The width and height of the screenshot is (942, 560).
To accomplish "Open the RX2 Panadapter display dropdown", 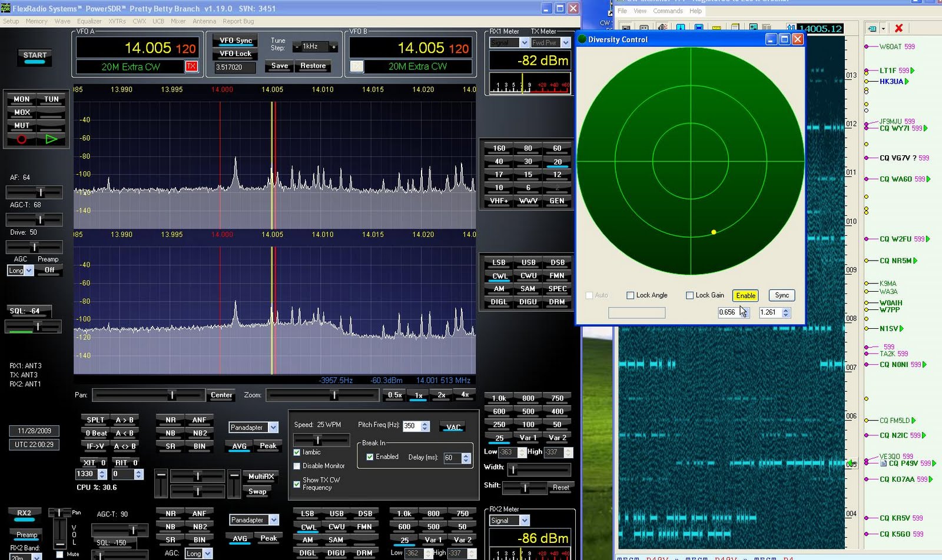I will [273, 520].
